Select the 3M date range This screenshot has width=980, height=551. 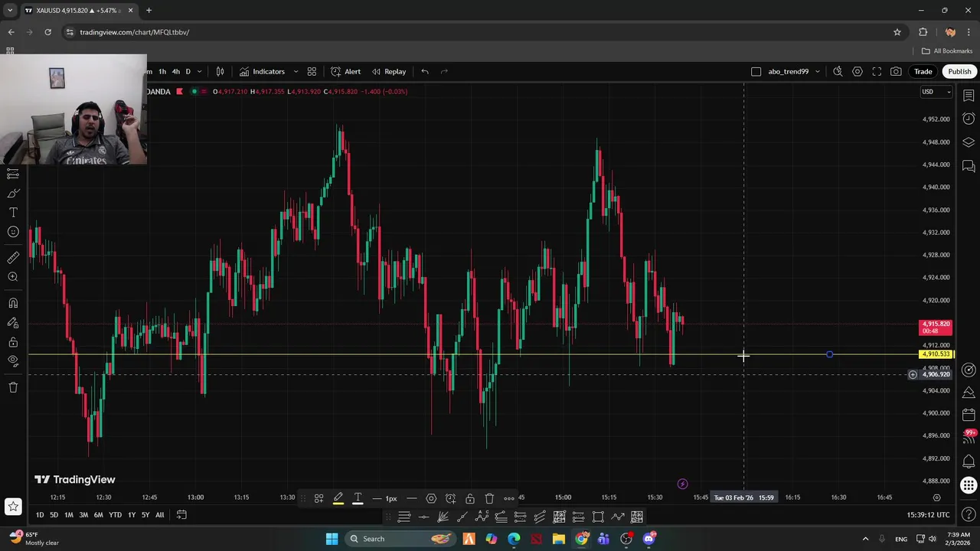(x=83, y=515)
